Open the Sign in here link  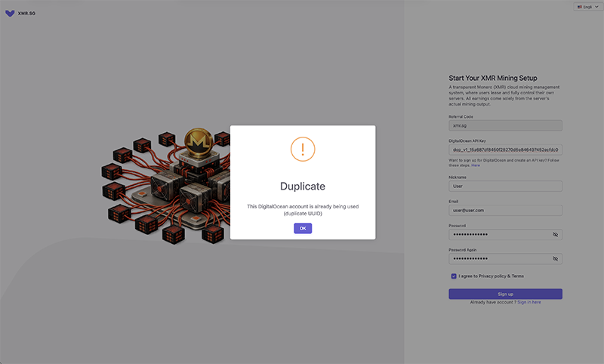528,302
